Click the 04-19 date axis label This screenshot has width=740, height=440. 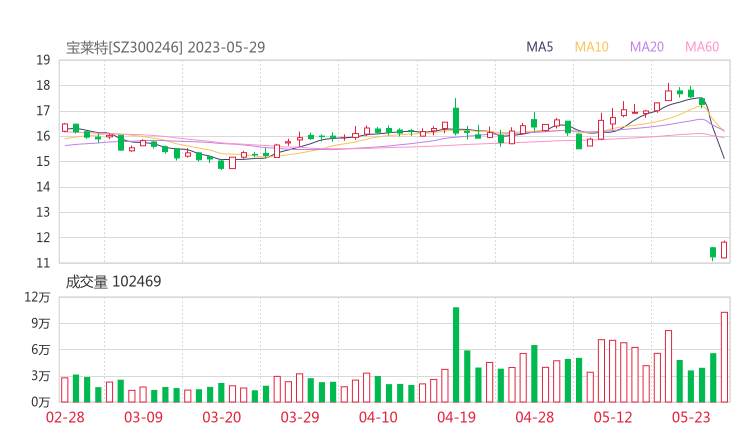tap(456, 417)
